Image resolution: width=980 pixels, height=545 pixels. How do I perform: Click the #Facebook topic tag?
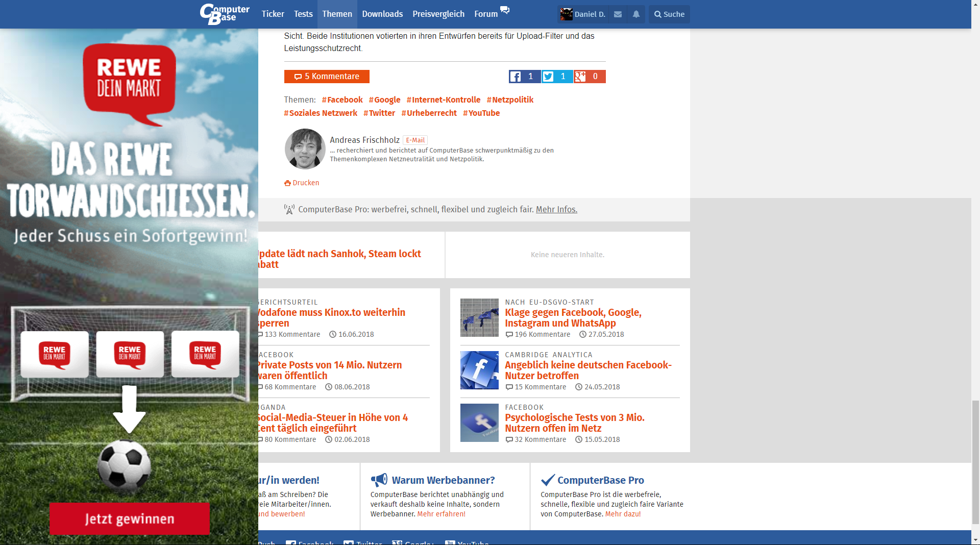point(342,100)
